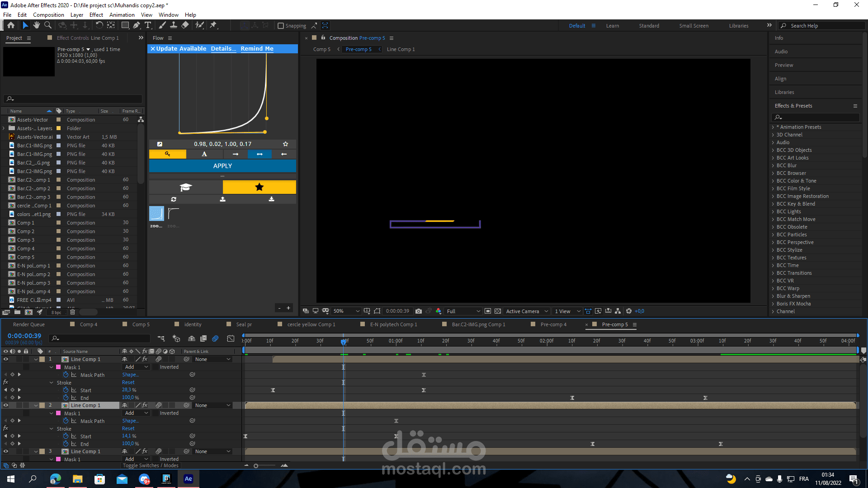The width and height of the screenshot is (868, 488).
Task: Click the Flow graduation cap presets icon
Action: pyautogui.click(x=186, y=187)
